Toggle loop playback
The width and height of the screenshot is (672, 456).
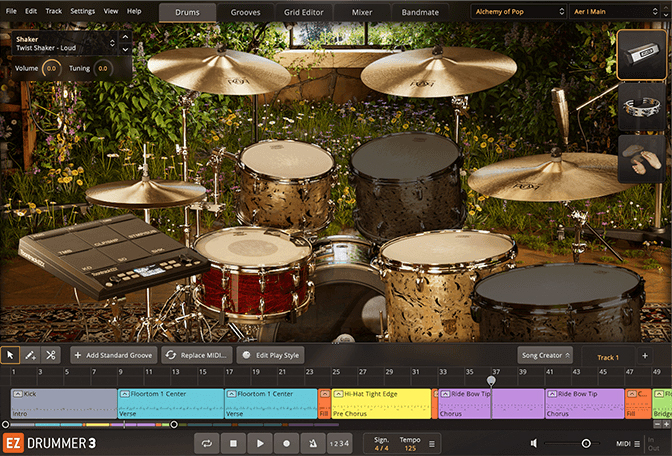tap(207, 444)
